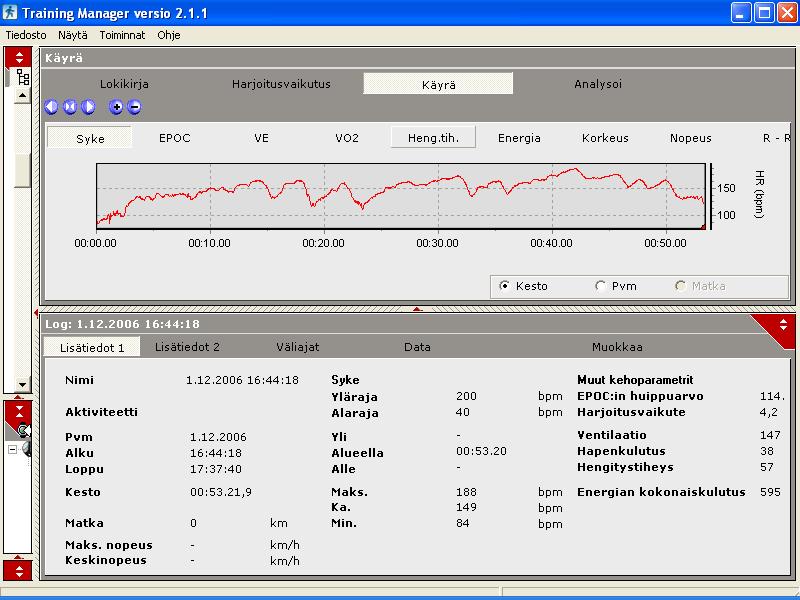Click the Harjoitusvaikute value 4,2
Screen dimensions: 800x600
click(768, 412)
